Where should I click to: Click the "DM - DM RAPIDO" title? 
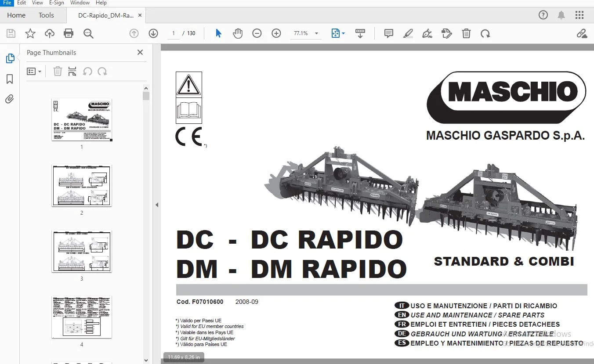(291, 269)
